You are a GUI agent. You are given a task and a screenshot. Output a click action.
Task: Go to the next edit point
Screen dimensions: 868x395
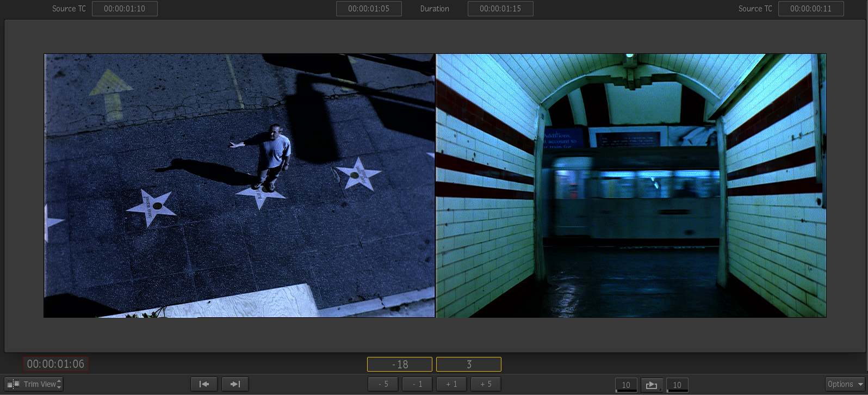click(x=235, y=384)
